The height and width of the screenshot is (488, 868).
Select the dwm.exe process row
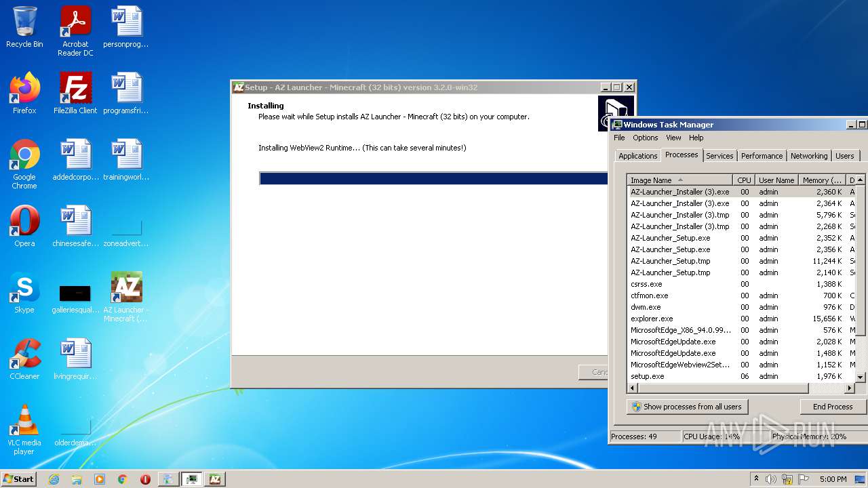click(741, 307)
